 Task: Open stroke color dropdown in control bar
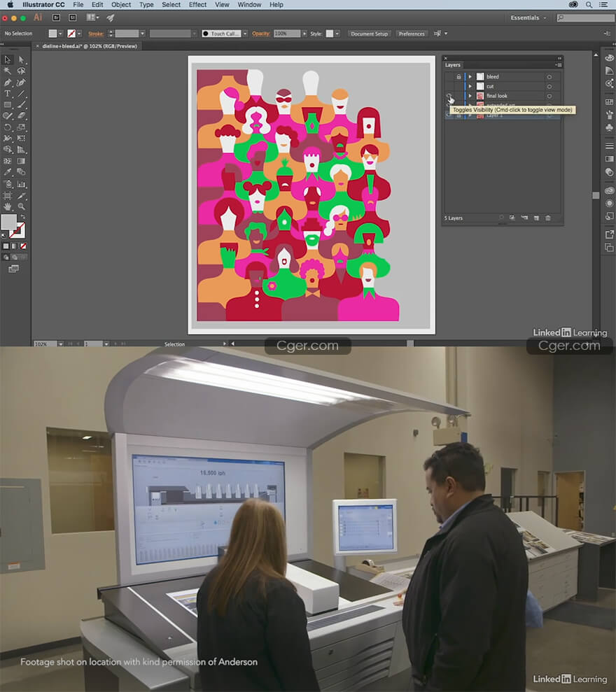click(79, 34)
